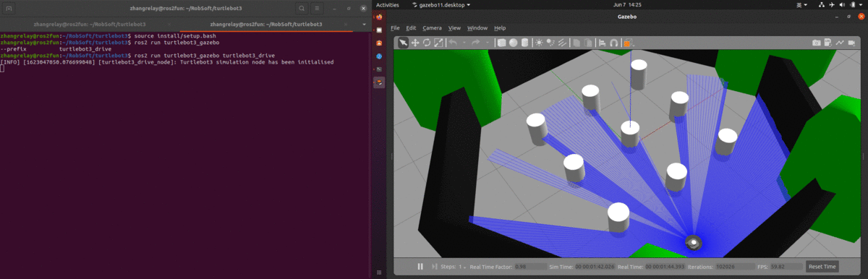Take a screenshot with camera icon

coord(817,43)
